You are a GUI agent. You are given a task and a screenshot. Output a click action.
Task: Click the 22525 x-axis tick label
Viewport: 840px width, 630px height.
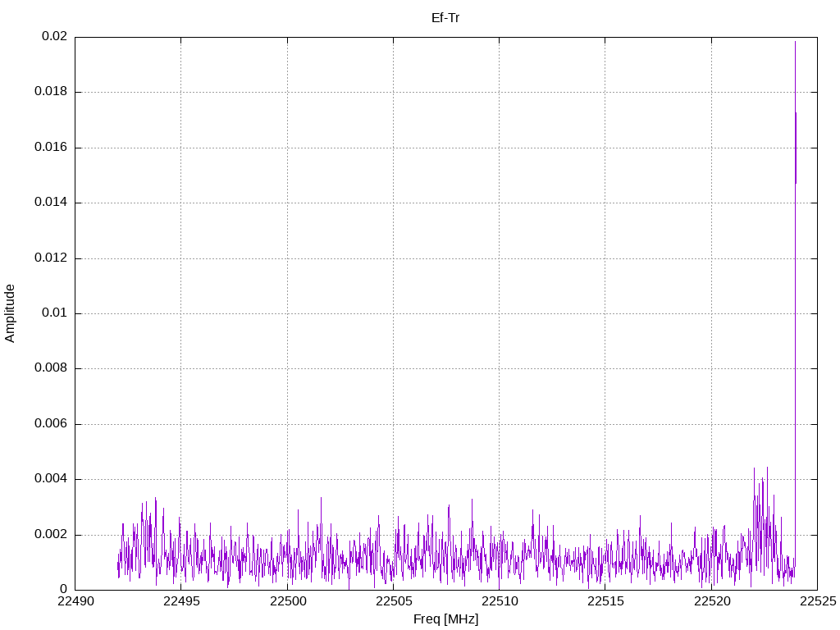[818, 601]
